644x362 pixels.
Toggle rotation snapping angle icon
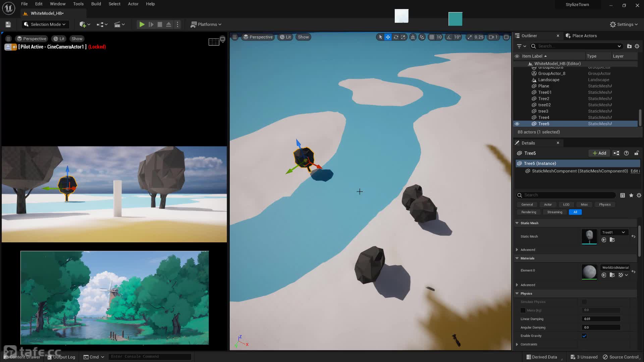click(x=449, y=37)
